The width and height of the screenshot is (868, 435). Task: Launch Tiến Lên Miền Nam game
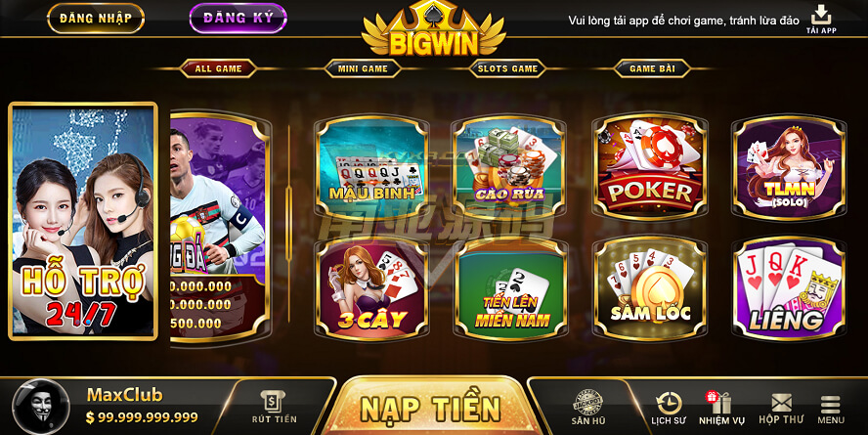pos(509,287)
